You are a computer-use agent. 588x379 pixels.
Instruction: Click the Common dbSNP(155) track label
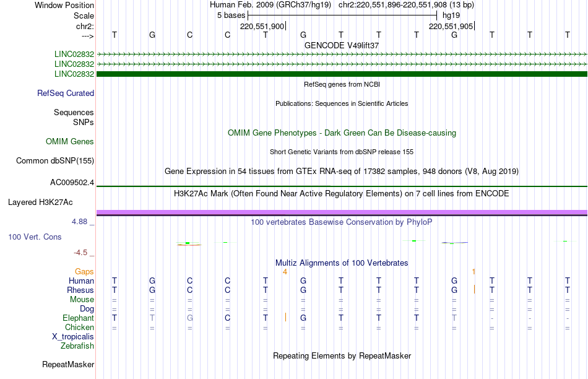coord(55,160)
